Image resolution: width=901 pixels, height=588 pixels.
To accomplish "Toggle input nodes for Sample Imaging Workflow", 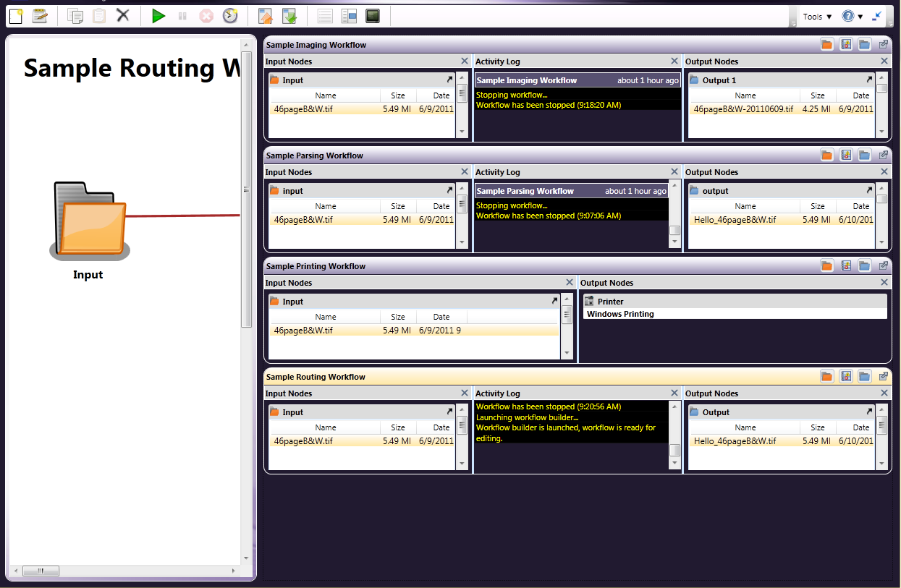I will pyautogui.click(x=826, y=45).
